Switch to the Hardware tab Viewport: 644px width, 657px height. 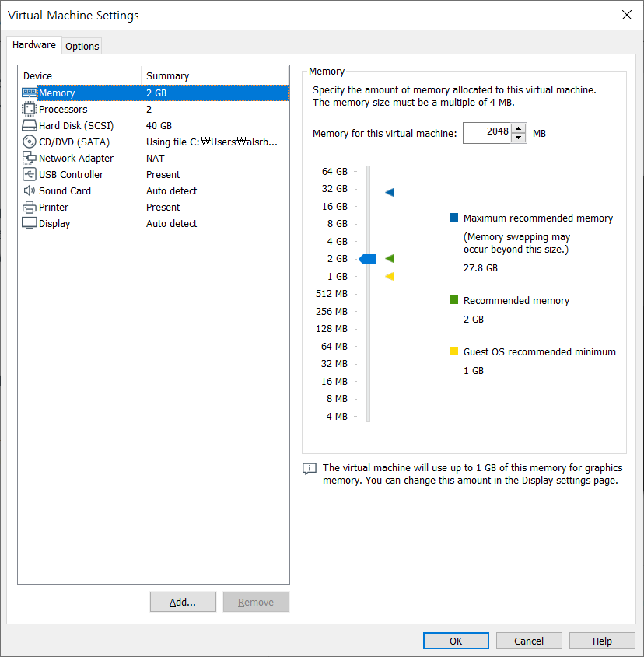(x=34, y=45)
